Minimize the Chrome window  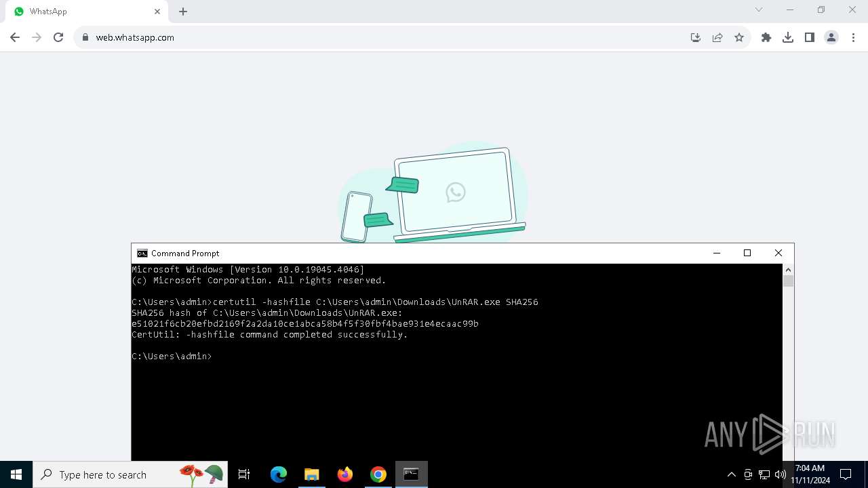click(x=790, y=9)
